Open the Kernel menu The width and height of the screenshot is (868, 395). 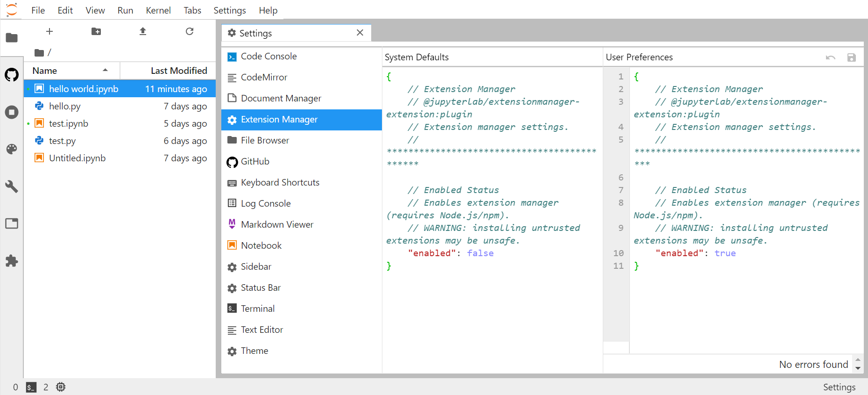click(158, 10)
